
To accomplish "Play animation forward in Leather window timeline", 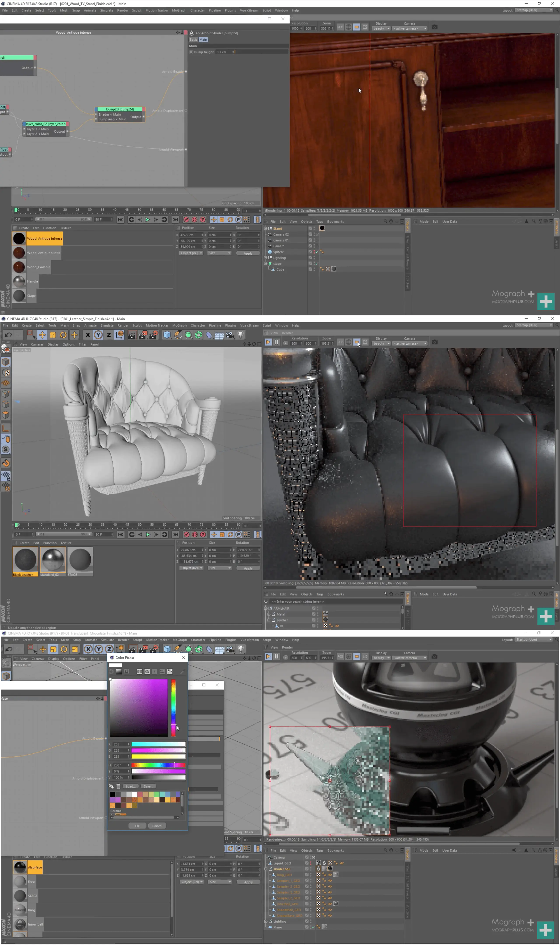I will click(148, 534).
